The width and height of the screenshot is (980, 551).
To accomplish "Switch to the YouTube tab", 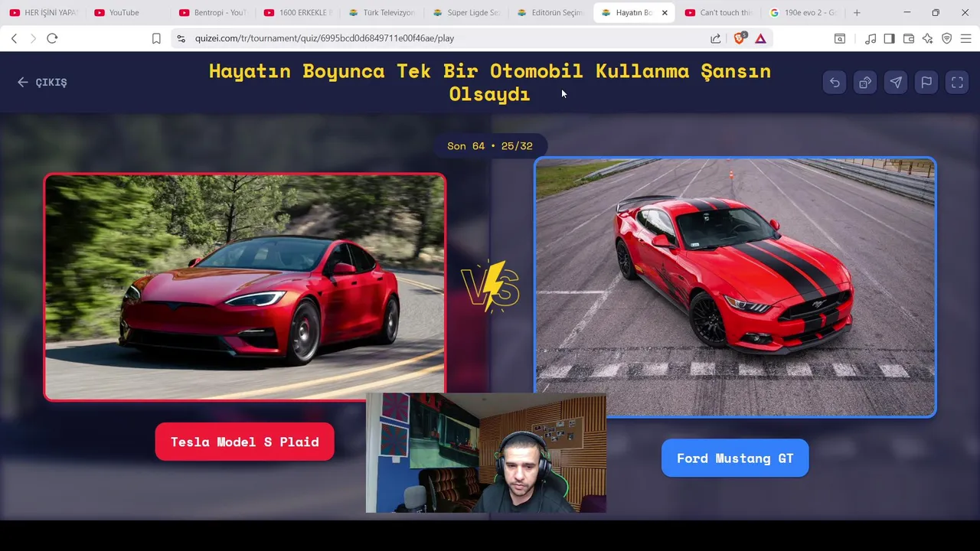I will pyautogui.click(x=128, y=12).
